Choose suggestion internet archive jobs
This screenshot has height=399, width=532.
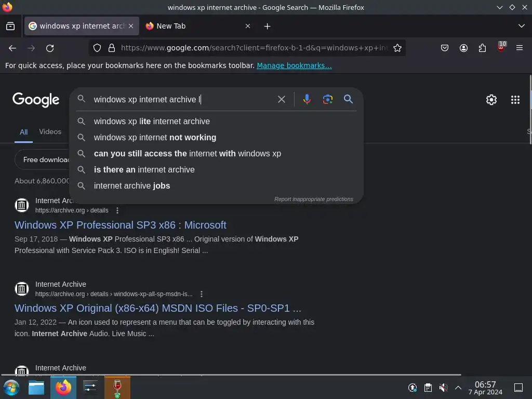point(216,185)
